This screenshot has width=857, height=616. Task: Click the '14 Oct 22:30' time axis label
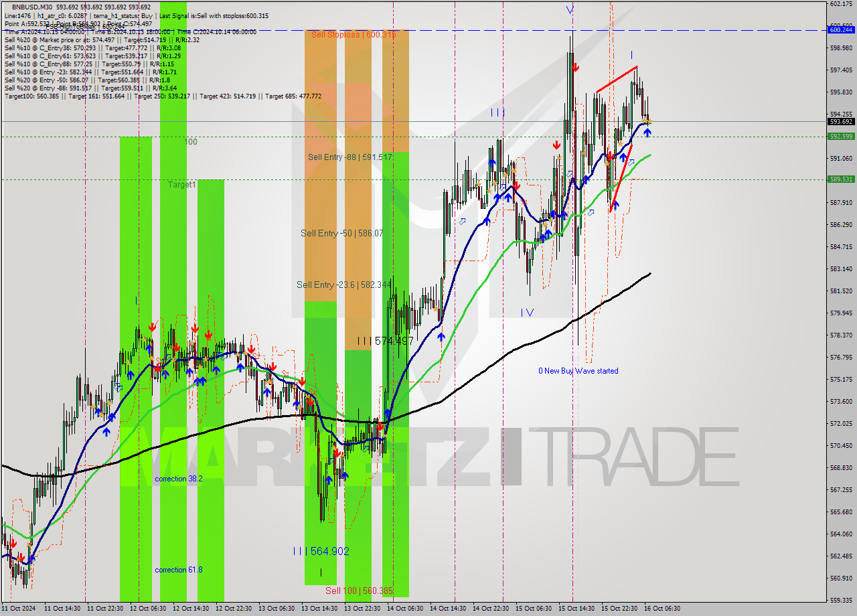(491, 609)
